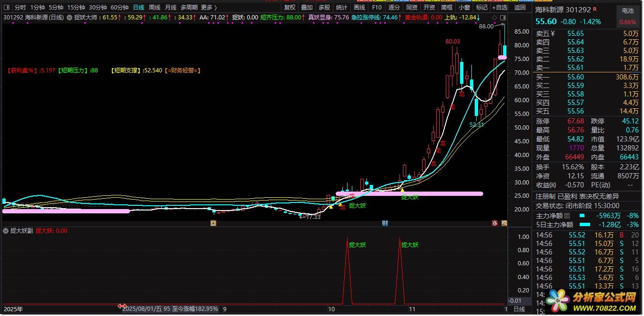The width and height of the screenshot is (644, 316).
Task: Click the 榜 ranking marker icon
Action: (x=504, y=223)
